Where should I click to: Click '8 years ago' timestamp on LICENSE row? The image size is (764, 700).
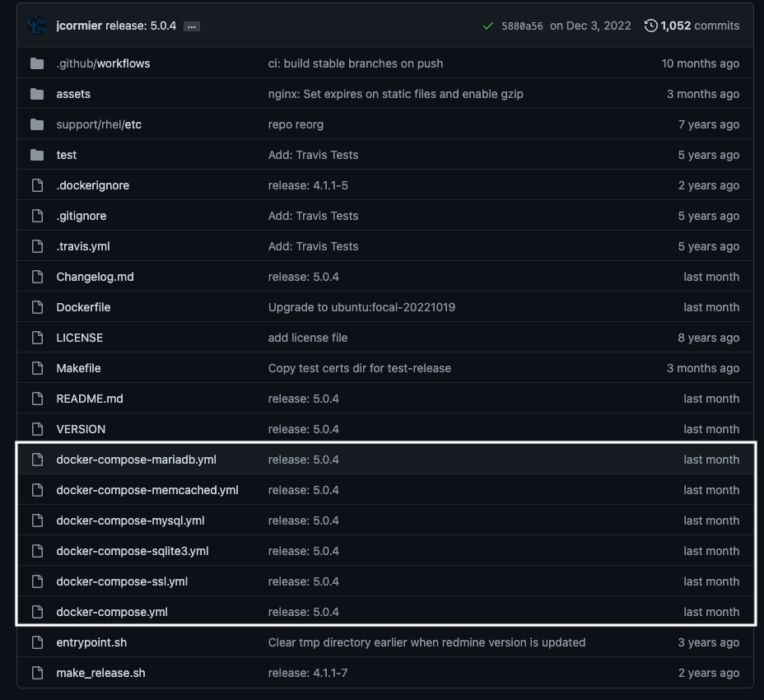[x=709, y=338]
